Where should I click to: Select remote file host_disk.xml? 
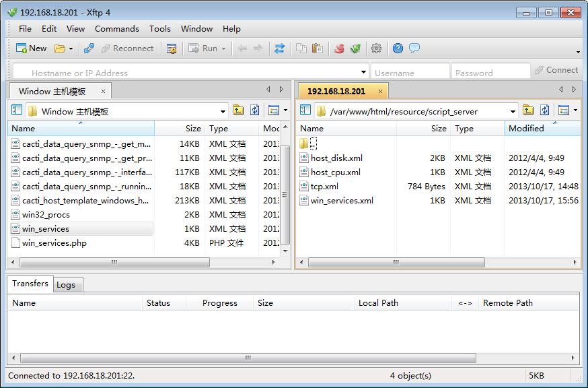tap(336, 158)
